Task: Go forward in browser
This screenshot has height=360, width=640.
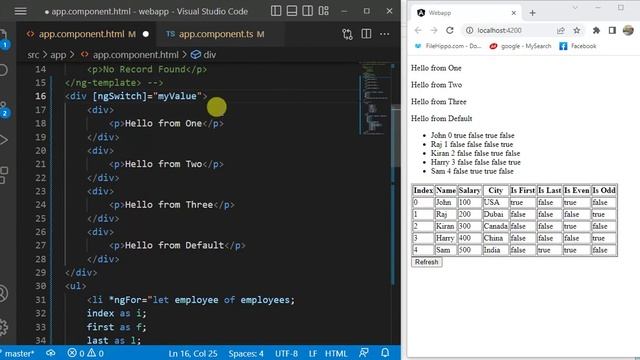Action: coord(433,30)
